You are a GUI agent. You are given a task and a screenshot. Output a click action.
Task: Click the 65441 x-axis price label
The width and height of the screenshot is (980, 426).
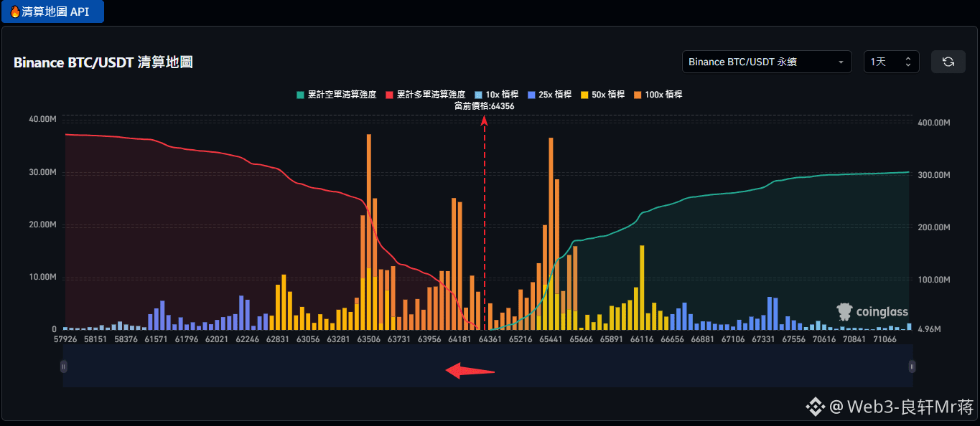coord(551,339)
